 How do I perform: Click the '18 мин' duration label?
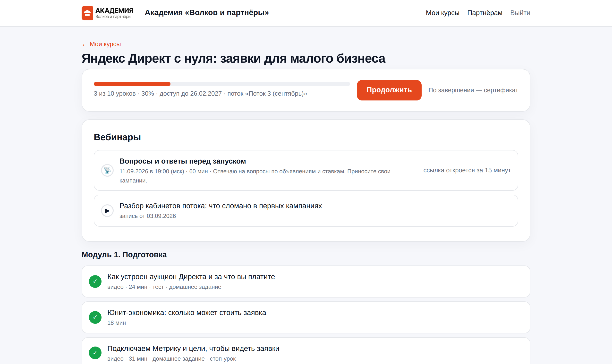pos(116,323)
